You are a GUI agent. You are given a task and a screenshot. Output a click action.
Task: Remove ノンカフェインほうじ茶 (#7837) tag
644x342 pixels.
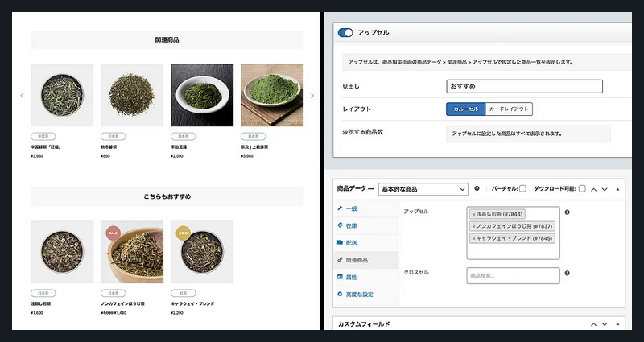pyautogui.click(x=473, y=226)
